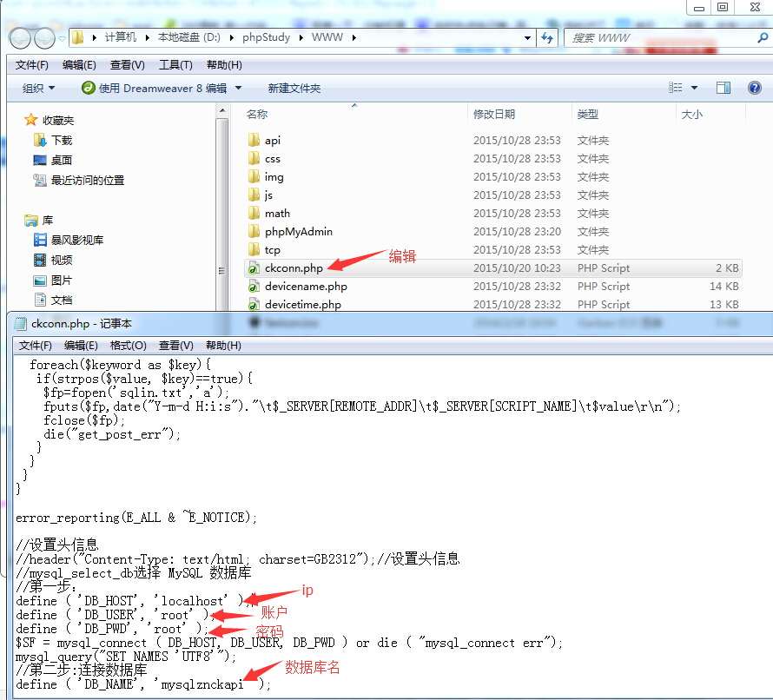Expand the arrow after WWW breadcrumb
Image resolution: width=773 pixels, height=700 pixels.
coord(354,37)
